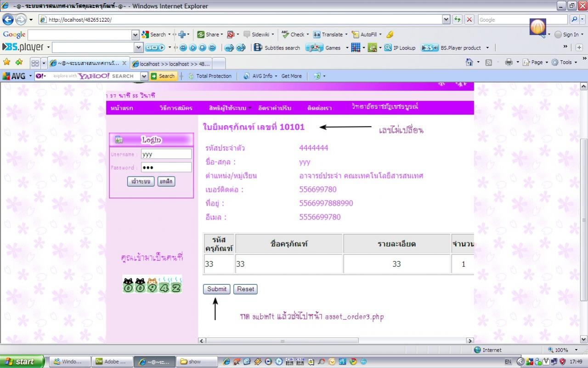Click the RSS feeds icon
Image resolution: width=588 pixels, height=368 pixels.
489,62
